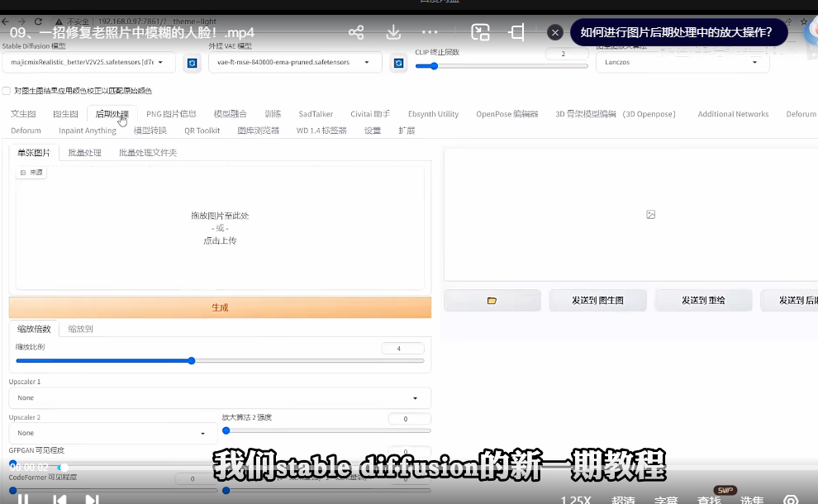Click the CLIP value field showing 2

(x=567, y=54)
